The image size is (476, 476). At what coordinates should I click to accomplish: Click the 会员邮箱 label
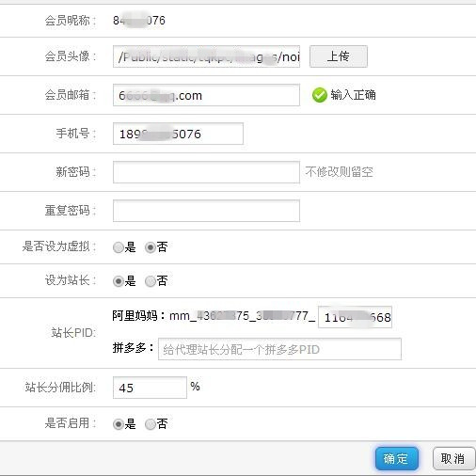[71, 95]
